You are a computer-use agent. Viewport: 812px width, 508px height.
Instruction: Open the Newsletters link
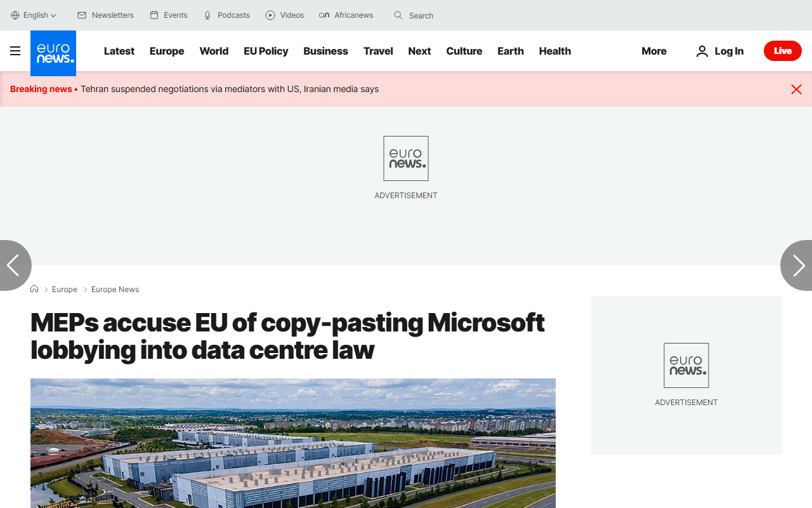pos(112,15)
